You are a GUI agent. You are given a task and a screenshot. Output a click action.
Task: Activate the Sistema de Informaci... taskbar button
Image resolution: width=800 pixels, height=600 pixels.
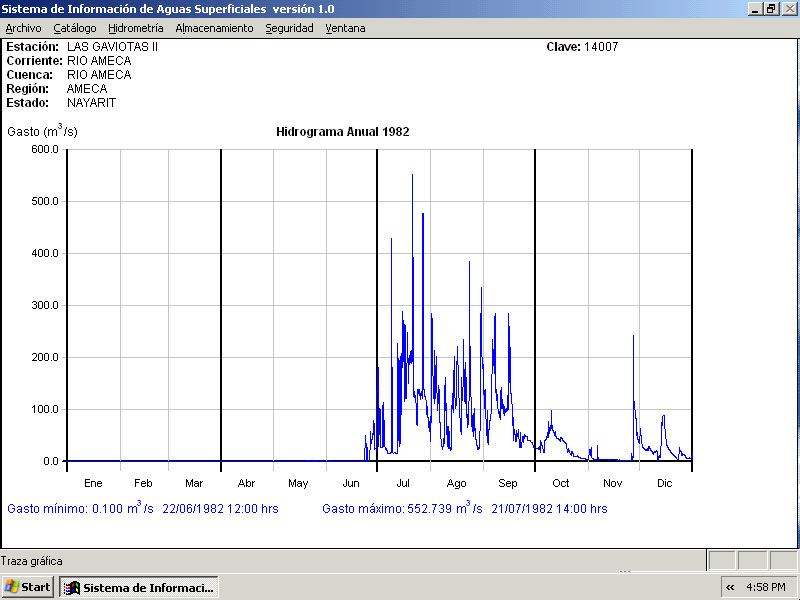click(139, 587)
